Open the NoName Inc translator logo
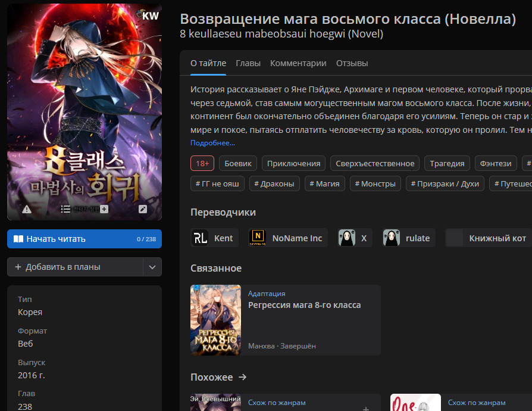This screenshot has height=411, width=532. click(x=258, y=238)
